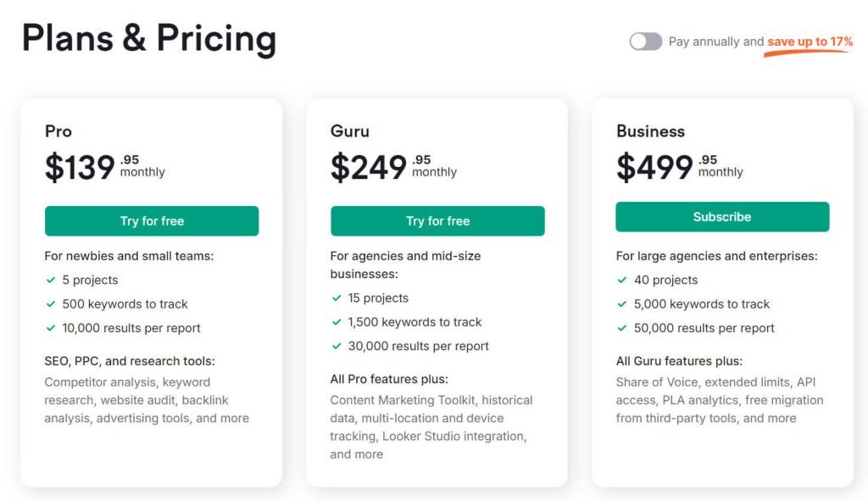Click checkmark icon beside 40 projects
868x501 pixels.
pyautogui.click(x=622, y=281)
